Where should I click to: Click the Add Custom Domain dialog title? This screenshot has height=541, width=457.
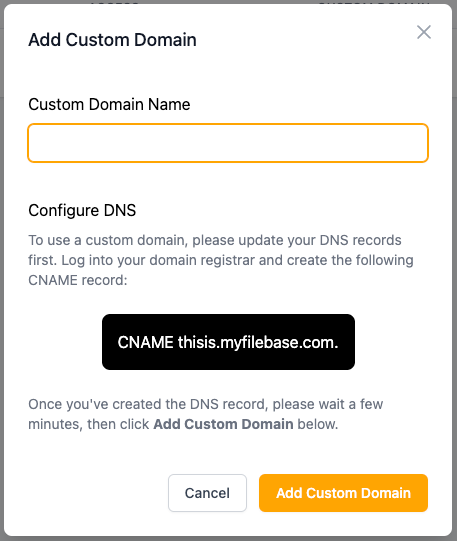coord(112,40)
